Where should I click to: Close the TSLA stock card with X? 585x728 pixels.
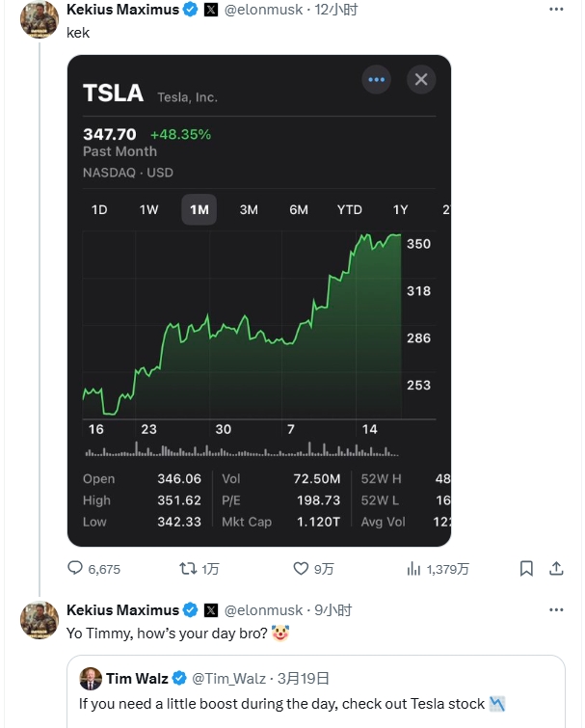click(x=421, y=79)
